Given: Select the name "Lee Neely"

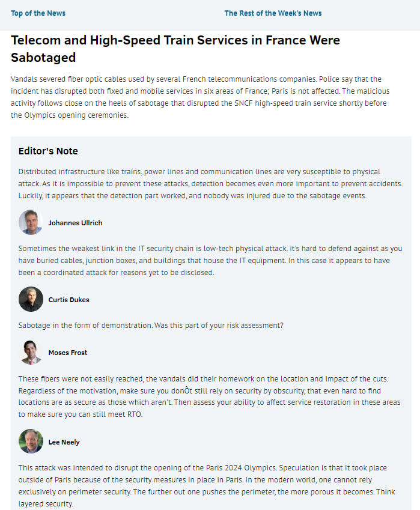Looking at the screenshot, I should 64,442.
